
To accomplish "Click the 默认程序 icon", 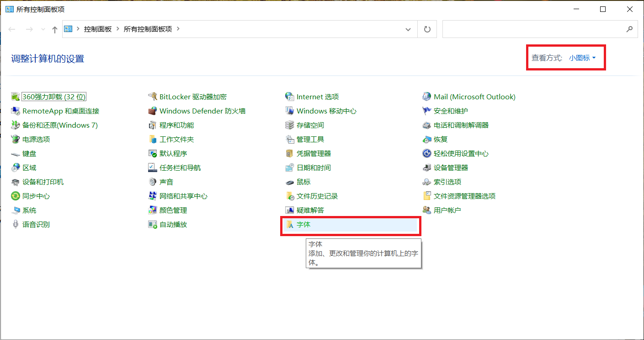I will coord(153,153).
